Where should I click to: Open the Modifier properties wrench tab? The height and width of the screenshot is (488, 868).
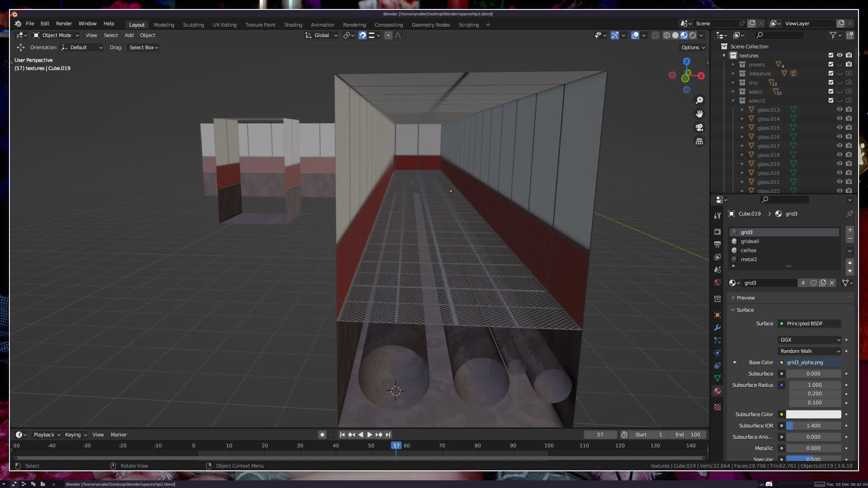click(717, 328)
